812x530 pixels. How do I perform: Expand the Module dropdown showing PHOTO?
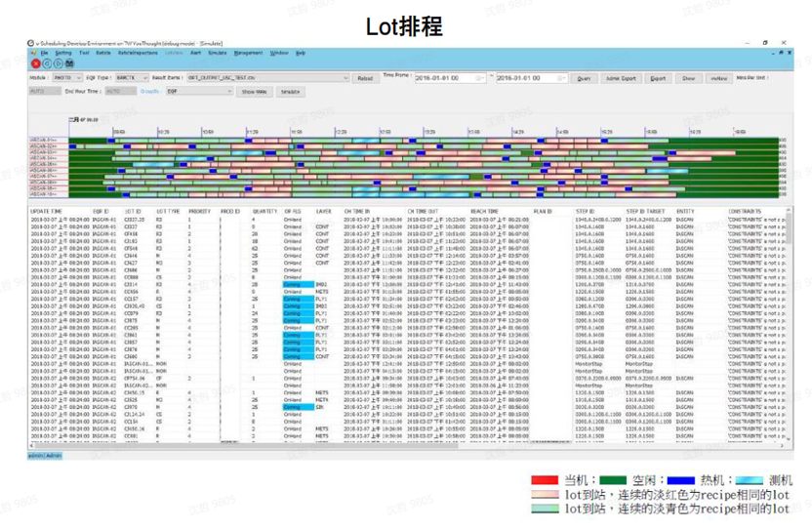67,78
